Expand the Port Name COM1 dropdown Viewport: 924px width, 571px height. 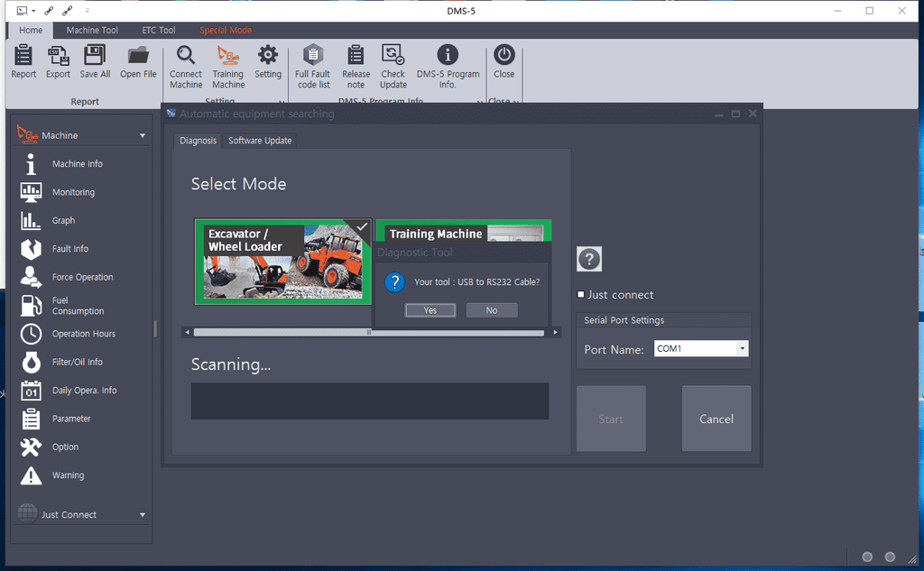(x=742, y=348)
